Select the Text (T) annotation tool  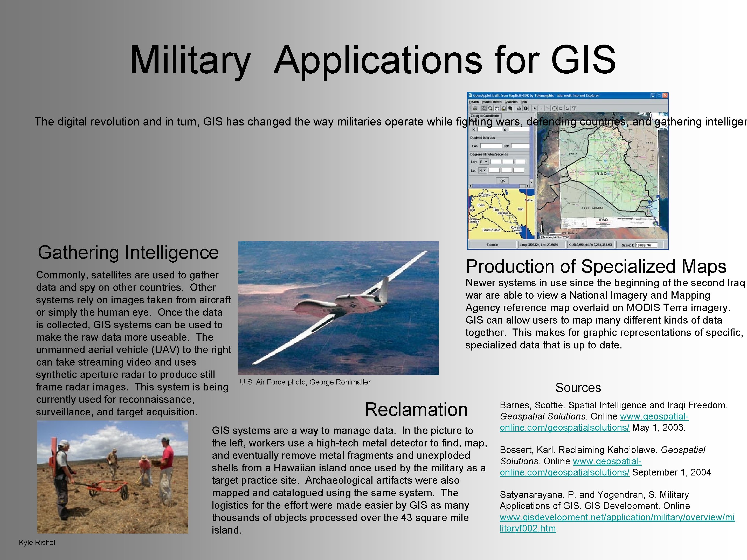(x=574, y=109)
